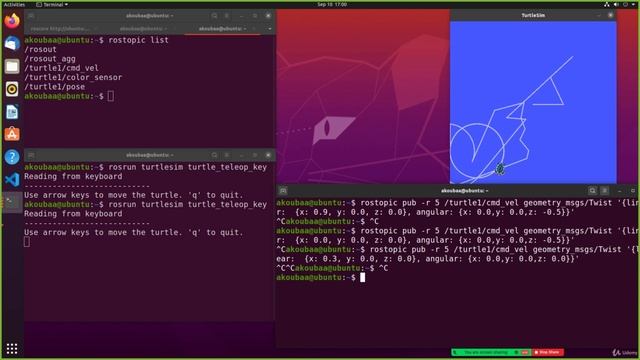This screenshot has height=360, width=640.
Task: Open Firefox from the dock
Action: coord(12,20)
